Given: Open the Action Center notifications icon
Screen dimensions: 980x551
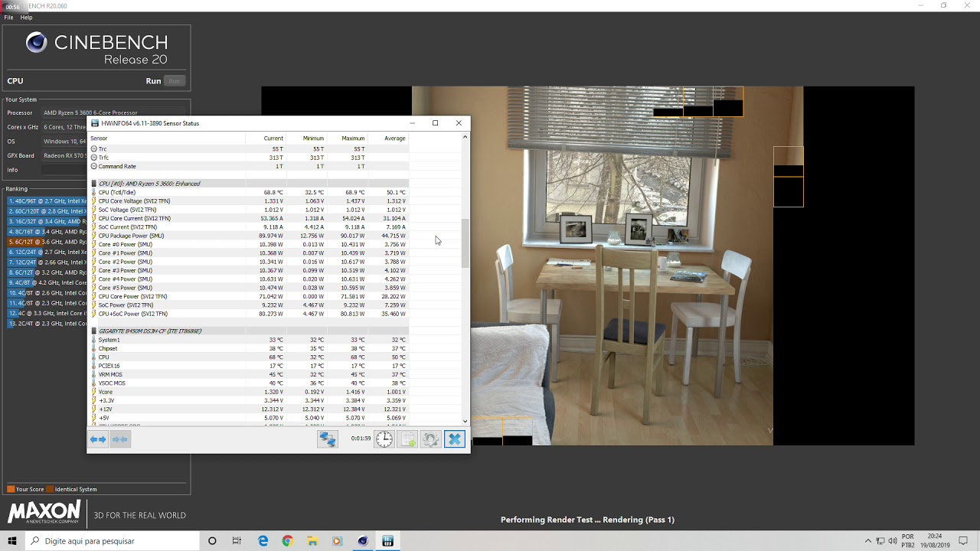Looking at the screenshot, I should pyautogui.click(x=963, y=541).
